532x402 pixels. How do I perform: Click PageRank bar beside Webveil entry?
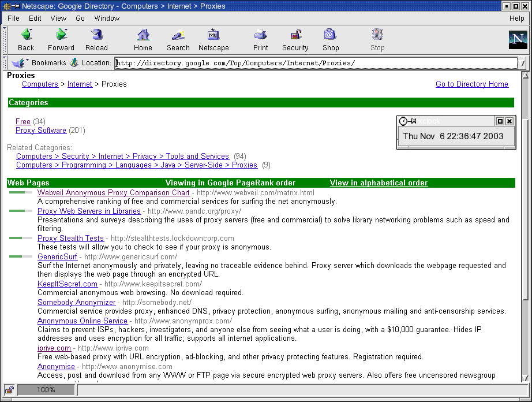(x=21, y=192)
